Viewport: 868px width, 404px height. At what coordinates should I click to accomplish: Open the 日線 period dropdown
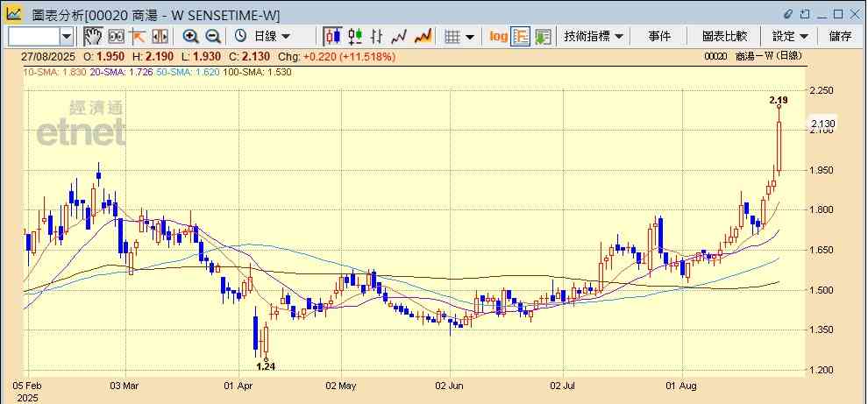(272, 37)
